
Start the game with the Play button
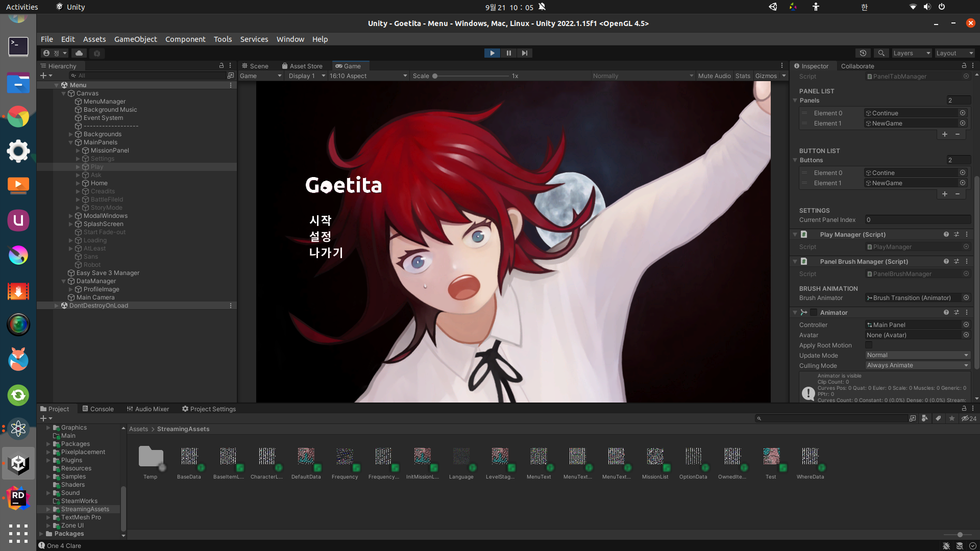tap(492, 53)
